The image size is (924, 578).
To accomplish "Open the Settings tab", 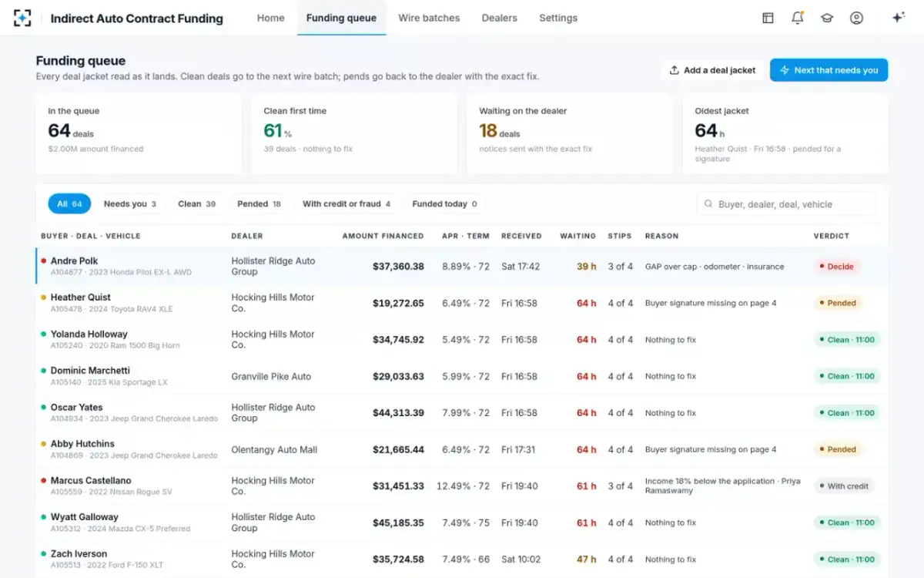I will point(558,18).
